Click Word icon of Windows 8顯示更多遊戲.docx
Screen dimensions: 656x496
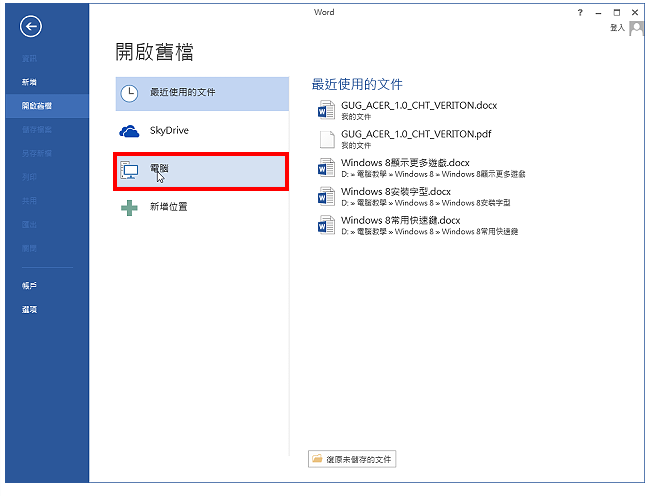pyautogui.click(x=326, y=168)
